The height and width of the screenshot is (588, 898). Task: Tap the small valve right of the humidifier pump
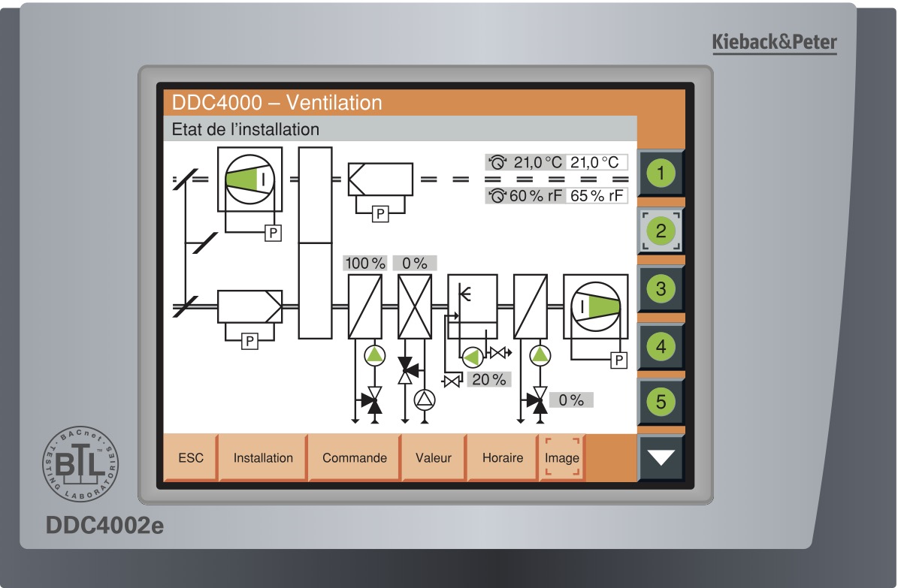[x=499, y=353]
